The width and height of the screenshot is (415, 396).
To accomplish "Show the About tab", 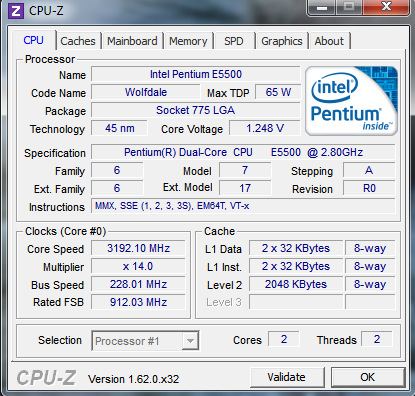I will click(329, 41).
